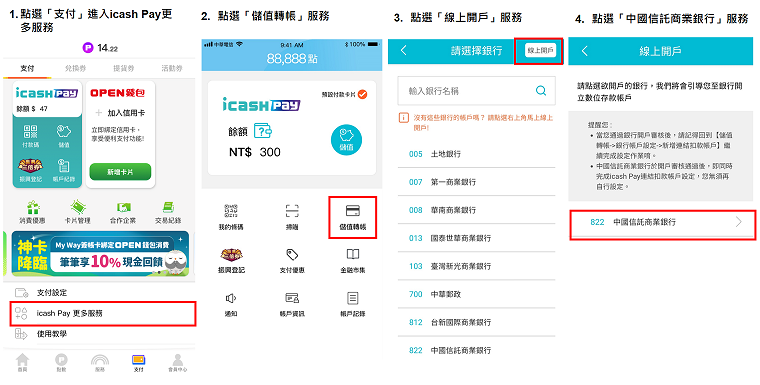Open 振興登記 icon in step 2 grid
Screen dimensions: 760x385
tap(231, 255)
